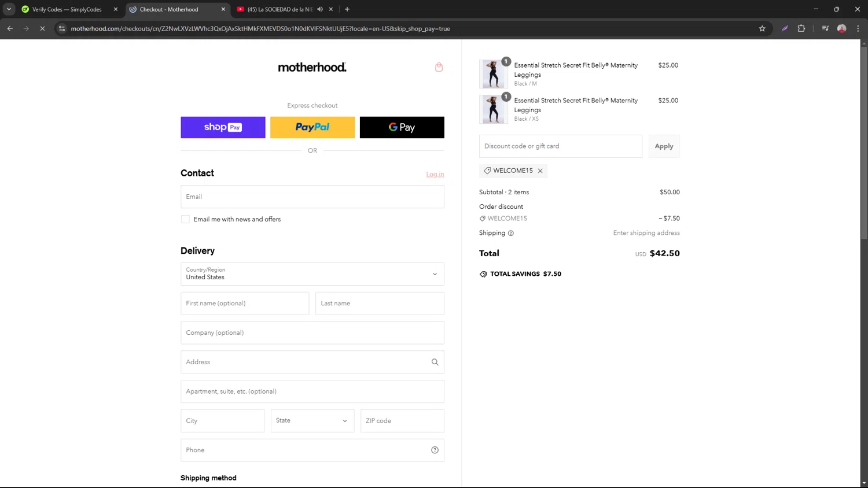Click the browser address bar URL
The width and height of the screenshot is (868, 488).
click(260, 28)
